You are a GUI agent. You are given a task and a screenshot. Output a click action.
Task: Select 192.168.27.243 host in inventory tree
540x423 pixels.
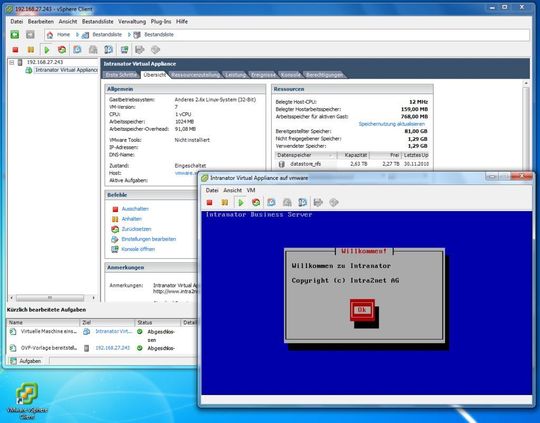click(45, 62)
